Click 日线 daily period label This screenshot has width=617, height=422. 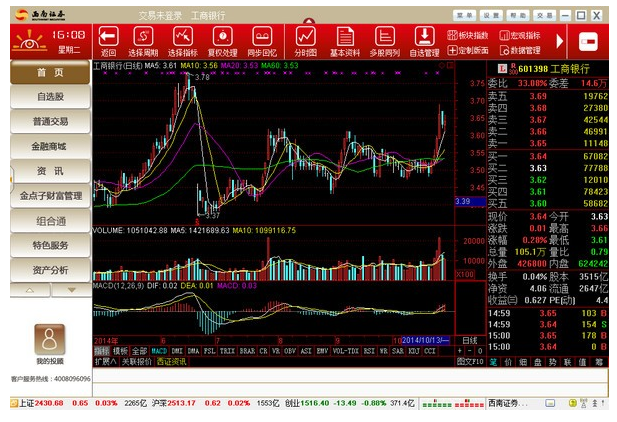pos(470,341)
